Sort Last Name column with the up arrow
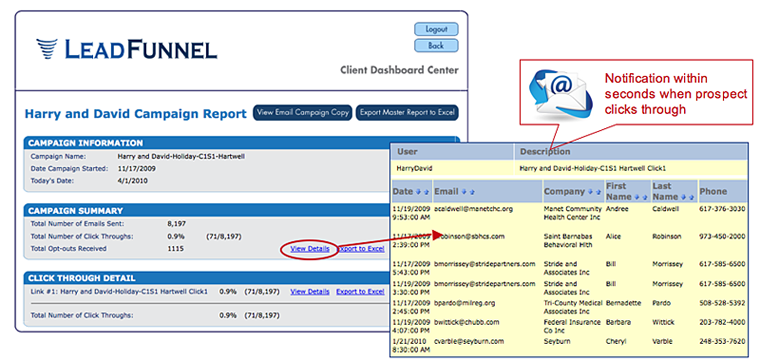Image resolution: width=760 pixels, height=361 pixels. click(x=691, y=197)
